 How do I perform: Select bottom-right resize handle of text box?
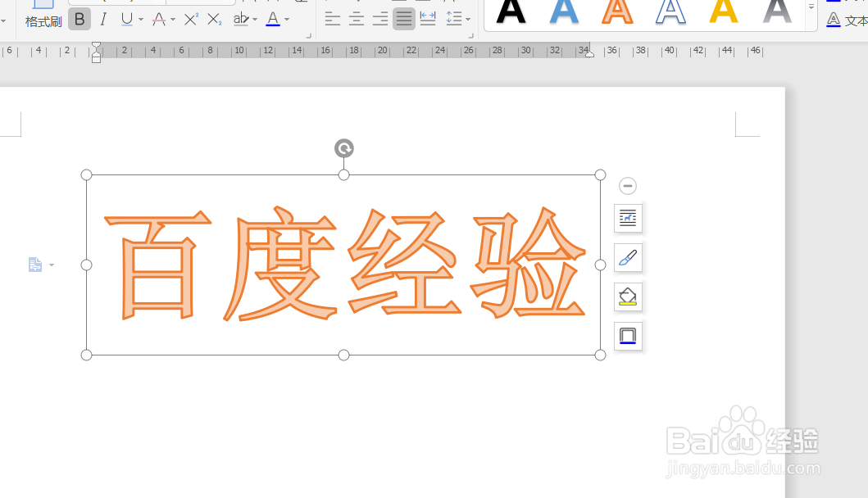pos(600,355)
